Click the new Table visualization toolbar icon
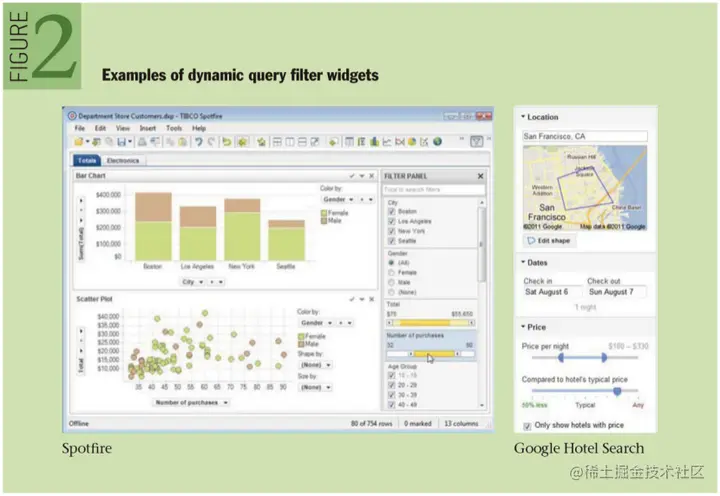The image size is (720, 496). (x=349, y=142)
